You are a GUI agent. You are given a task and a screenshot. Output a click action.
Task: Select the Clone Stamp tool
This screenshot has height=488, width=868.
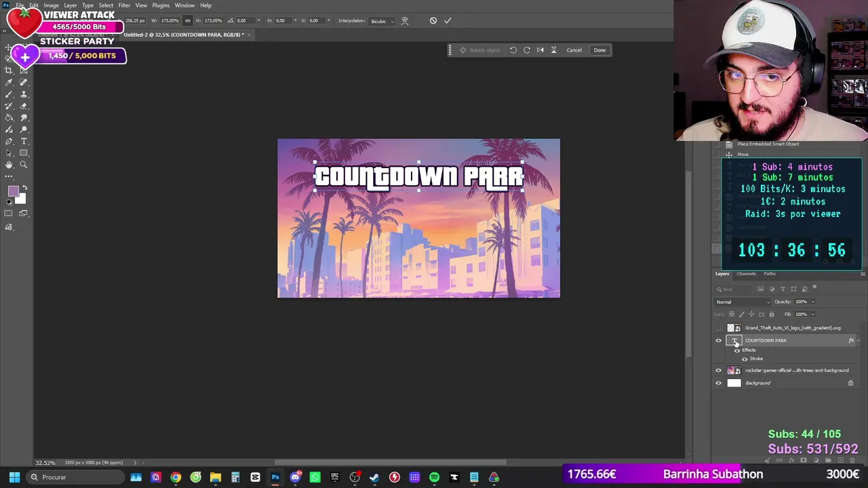(x=24, y=94)
